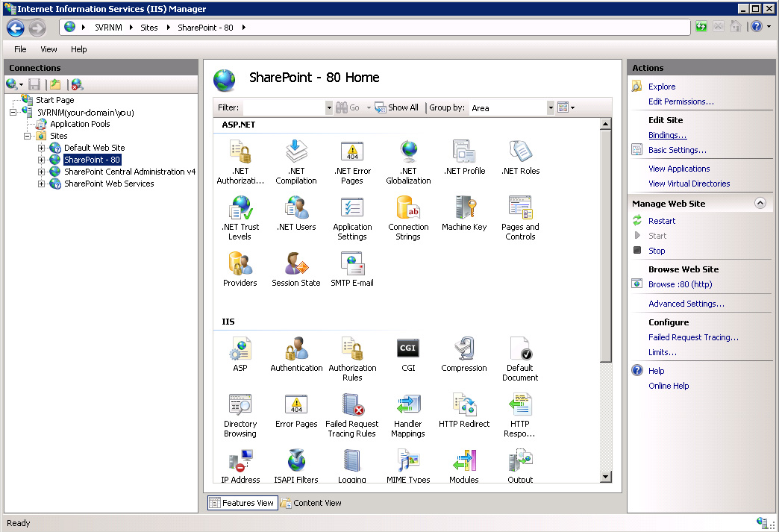
Task: Open the Default Document feature
Action: [520, 359]
